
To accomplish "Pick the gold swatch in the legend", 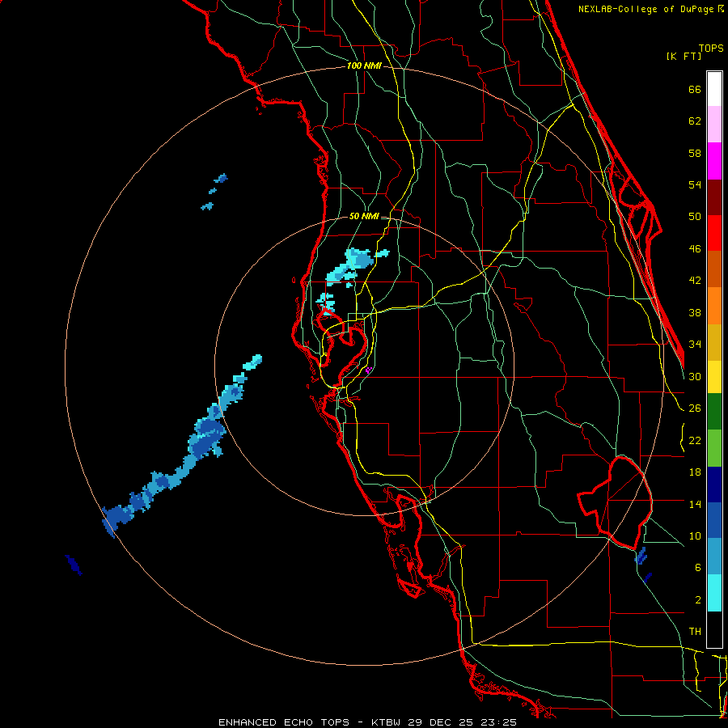I will tap(714, 342).
